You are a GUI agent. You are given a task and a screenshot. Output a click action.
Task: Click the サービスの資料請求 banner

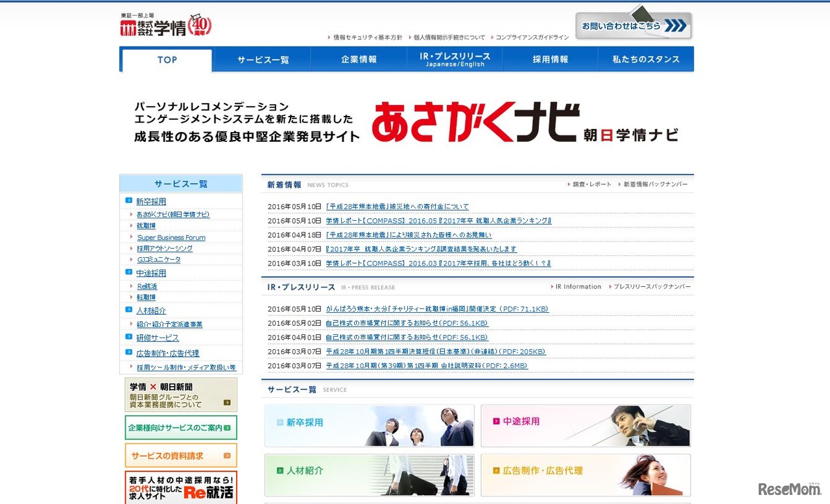pos(181,455)
